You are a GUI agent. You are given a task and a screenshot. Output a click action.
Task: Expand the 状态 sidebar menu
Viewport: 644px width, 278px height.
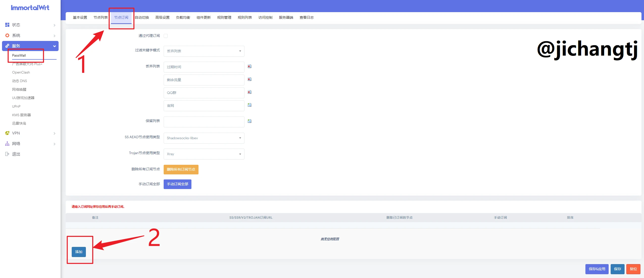coord(30,25)
